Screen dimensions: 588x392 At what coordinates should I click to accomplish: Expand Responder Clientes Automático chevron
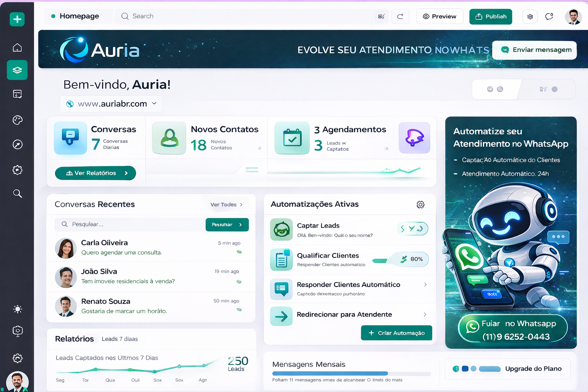coord(425,284)
